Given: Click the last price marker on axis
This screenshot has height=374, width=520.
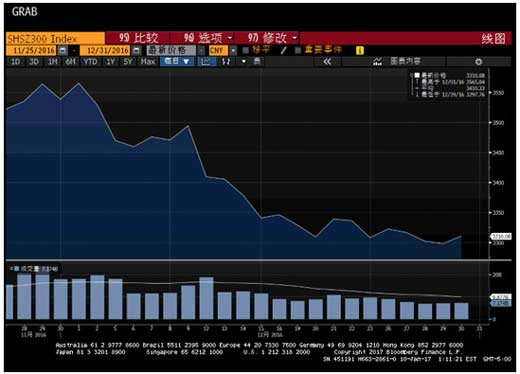Looking at the screenshot, I should click(500, 236).
